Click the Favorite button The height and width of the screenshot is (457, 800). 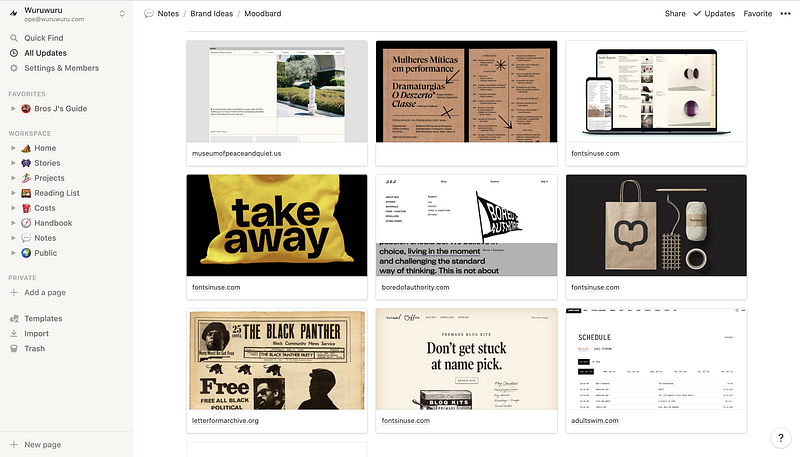[x=758, y=14]
